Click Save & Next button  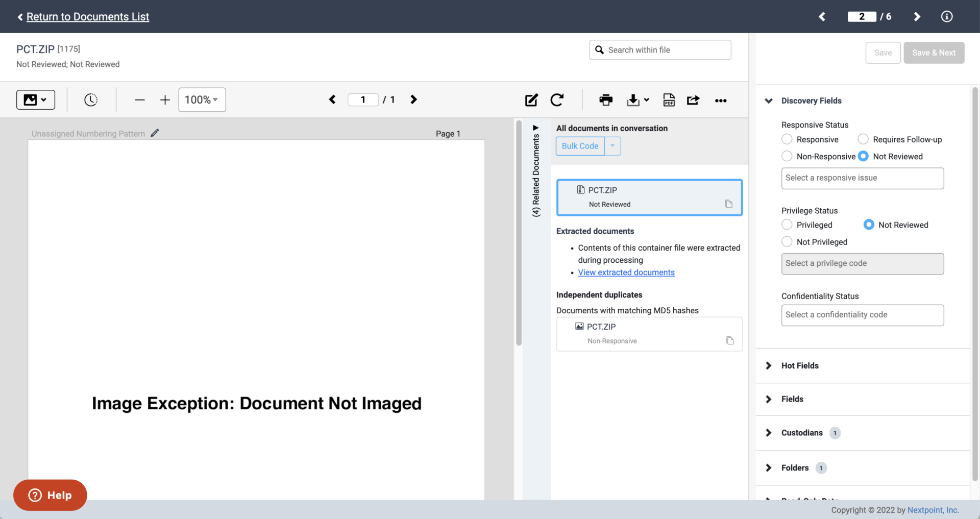[934, 53]
